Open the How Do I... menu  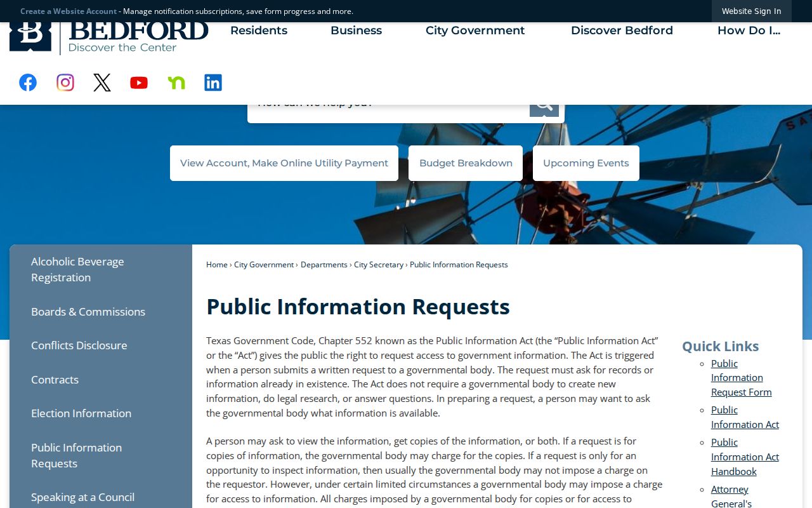[x=749, y=30]
